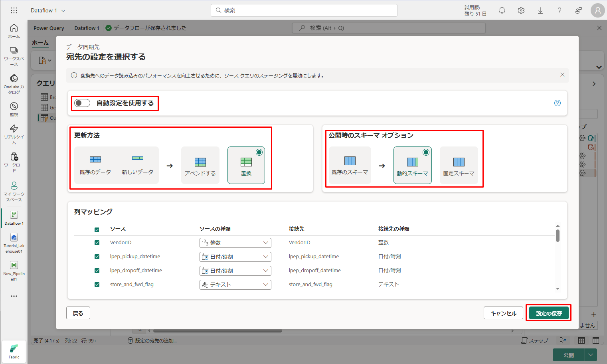Click the 設定の保存 button
The width and height of the screenshot is (607, 364).
(x=548, y=313)
